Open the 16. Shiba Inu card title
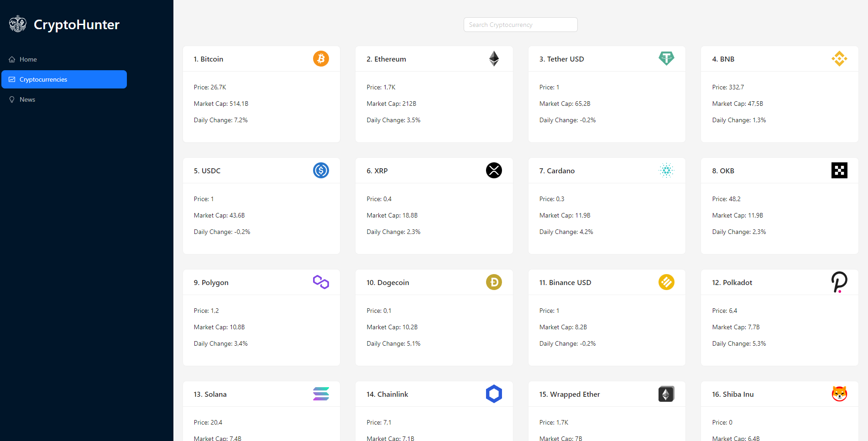 point(732,394)
